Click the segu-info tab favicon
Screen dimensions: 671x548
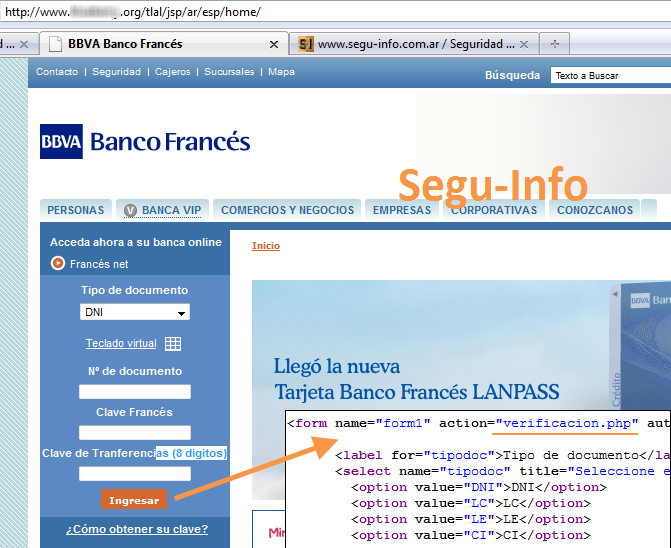(x=306, y=44)
